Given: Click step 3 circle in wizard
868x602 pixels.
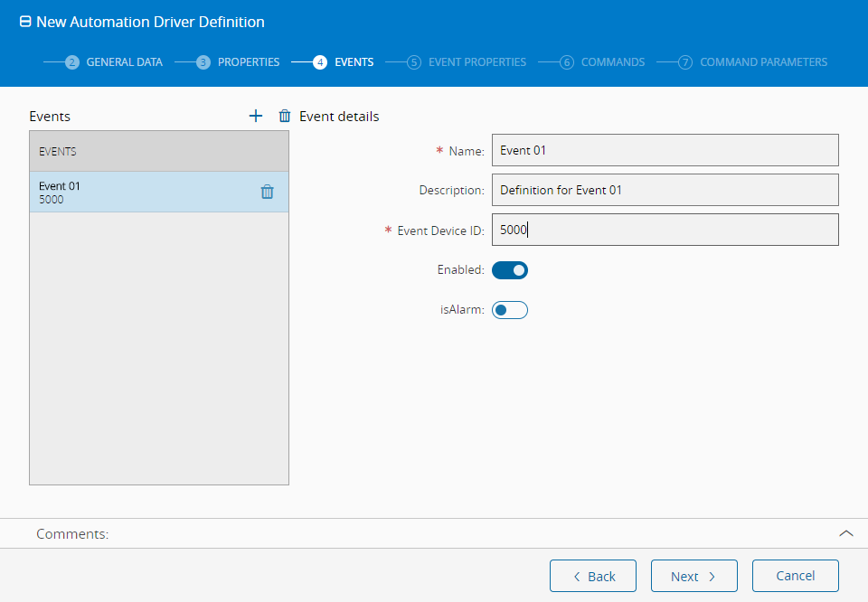Looking at the screenshot, I should pos(203,62).
